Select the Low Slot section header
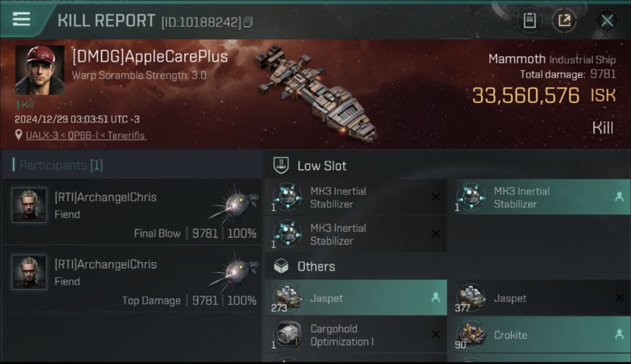 point(322,166)
